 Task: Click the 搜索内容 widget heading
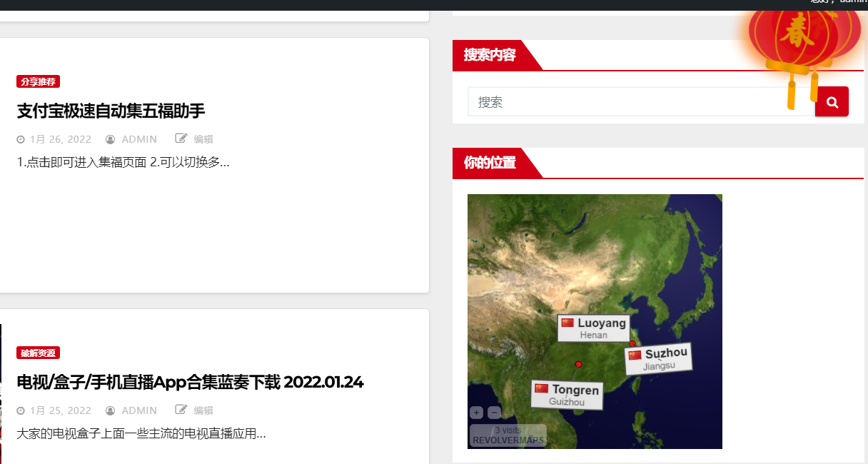[x=490, y=55]
